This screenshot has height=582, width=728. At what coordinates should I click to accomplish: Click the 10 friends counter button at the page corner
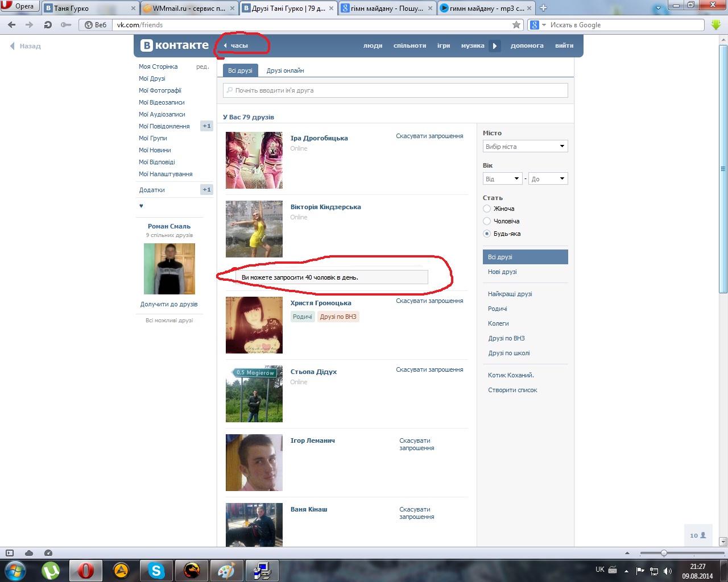point(698,535)
